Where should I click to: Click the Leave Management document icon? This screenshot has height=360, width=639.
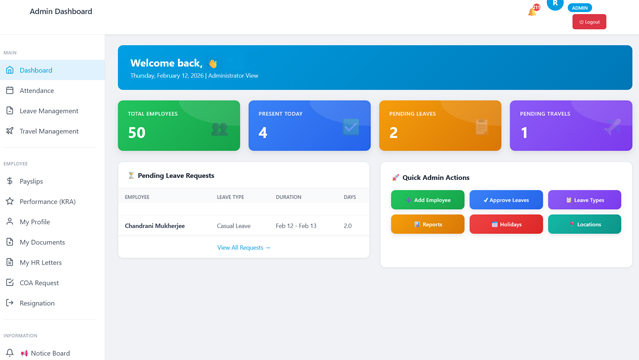click(10, 110)
